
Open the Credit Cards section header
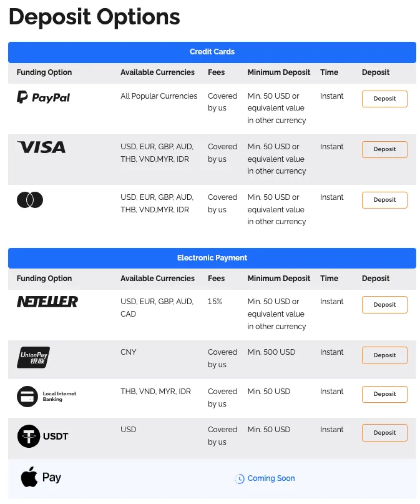point(212,52)
